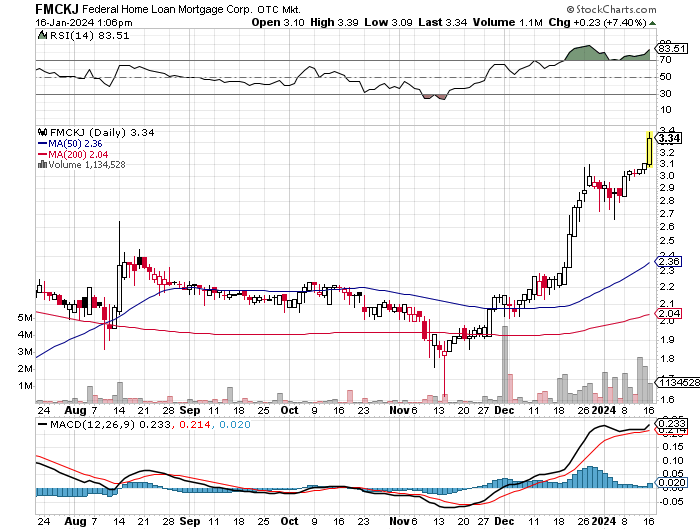Click the 1M volume scale label
Screen dimensions: 700x530
[x=25, y=386]
